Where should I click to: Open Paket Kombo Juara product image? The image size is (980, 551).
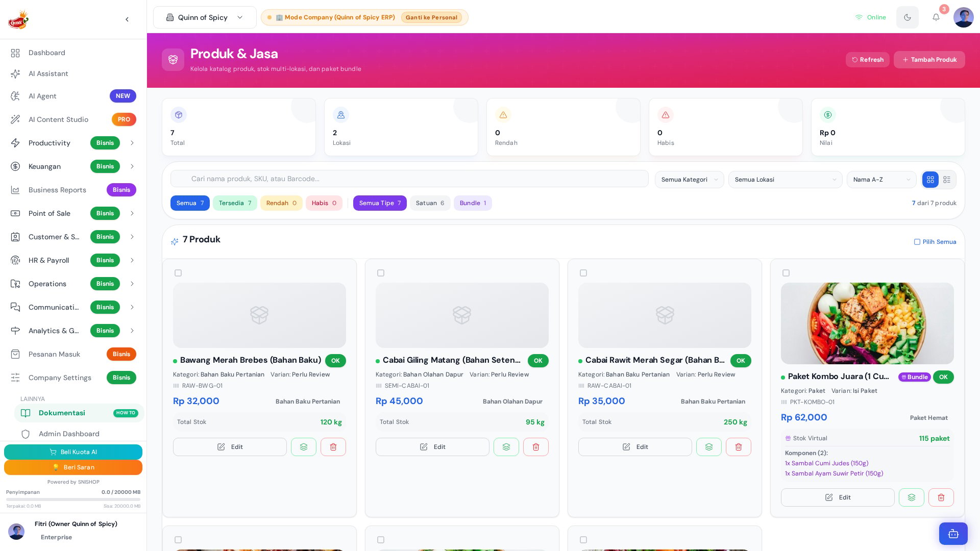pos(867,323)
